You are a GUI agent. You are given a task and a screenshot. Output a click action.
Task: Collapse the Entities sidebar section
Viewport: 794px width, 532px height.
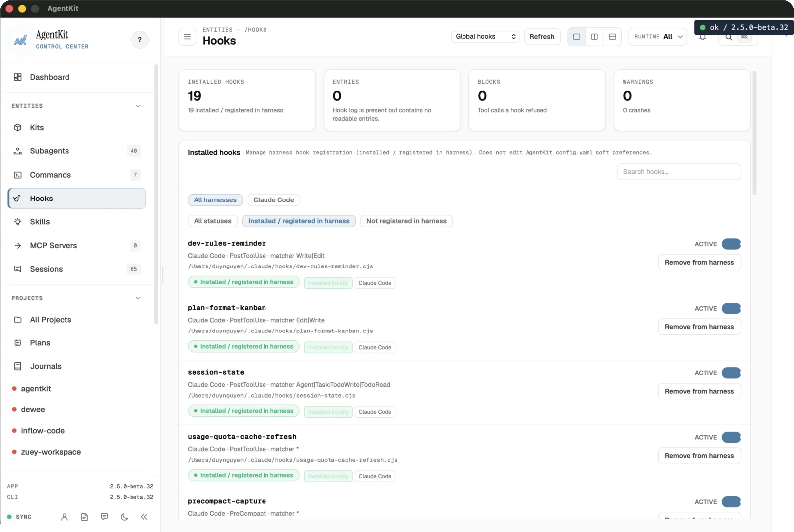click(x=138, y=106)
